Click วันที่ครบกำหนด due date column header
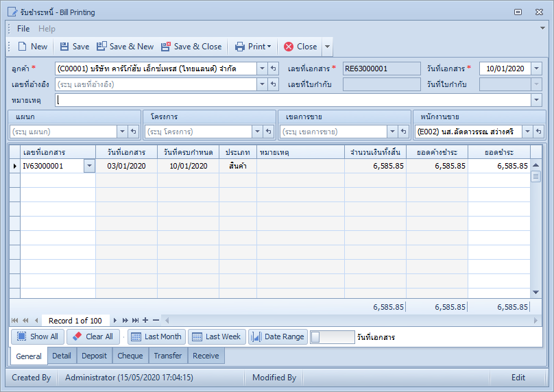The height and width of the screenshot is (392, 554). [189, 152]
